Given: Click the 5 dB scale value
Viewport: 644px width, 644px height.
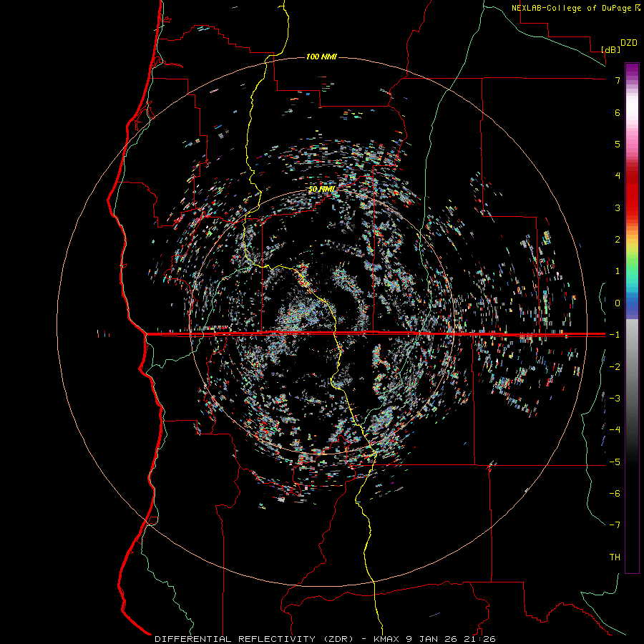Looking at the screenshot, I should click(x=618, y=144).
